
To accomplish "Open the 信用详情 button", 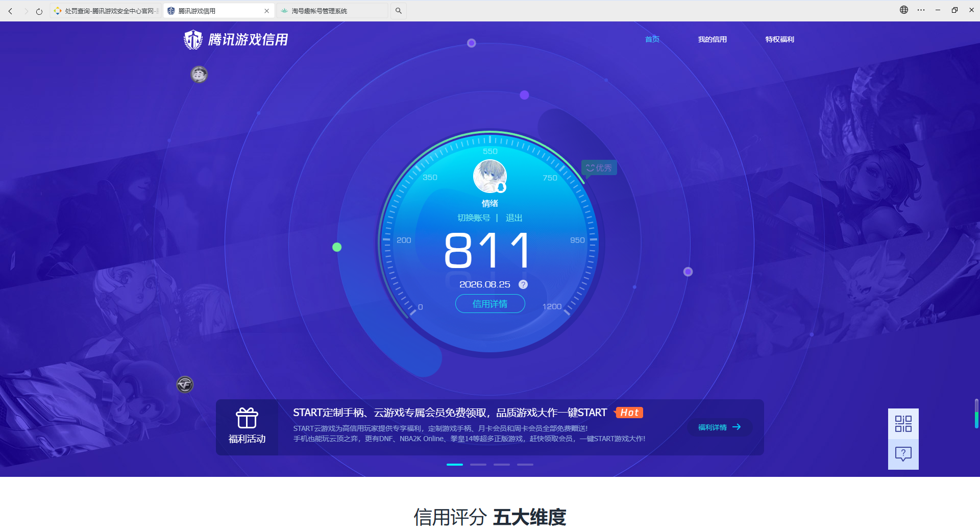I will click(490, 304).
